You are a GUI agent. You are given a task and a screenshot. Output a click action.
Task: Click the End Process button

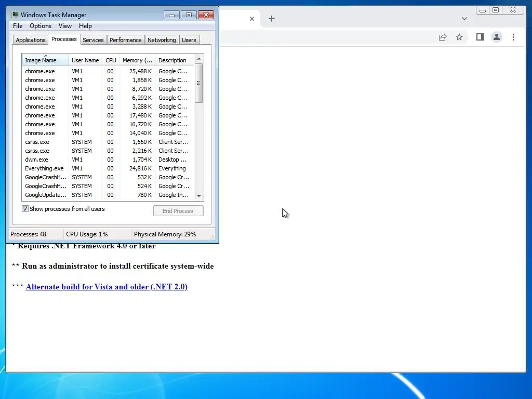[x=178, y=211]
